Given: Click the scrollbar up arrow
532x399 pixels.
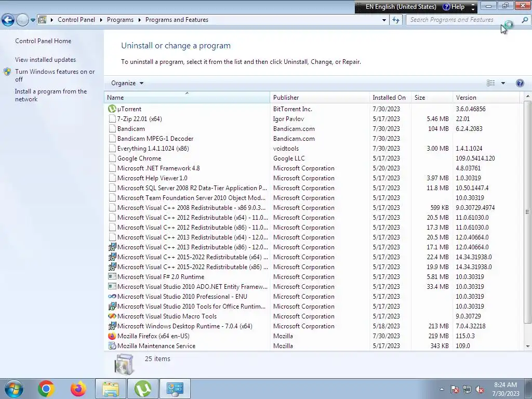Looking at the screenshot, I should pos(528,96).
